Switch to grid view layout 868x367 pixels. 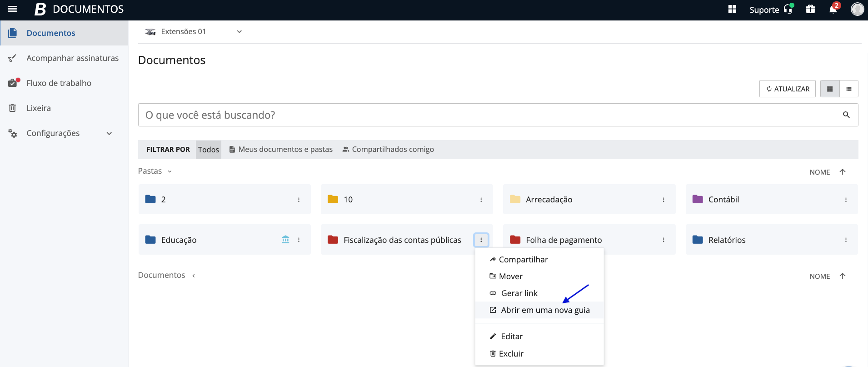click(x=830, y=89)
